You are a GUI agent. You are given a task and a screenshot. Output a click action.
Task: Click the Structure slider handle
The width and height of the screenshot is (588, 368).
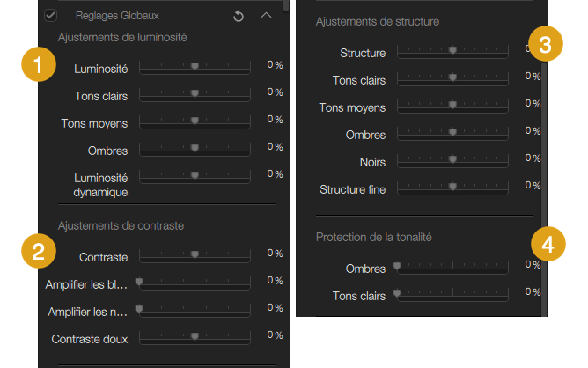(x=453, y=50)
